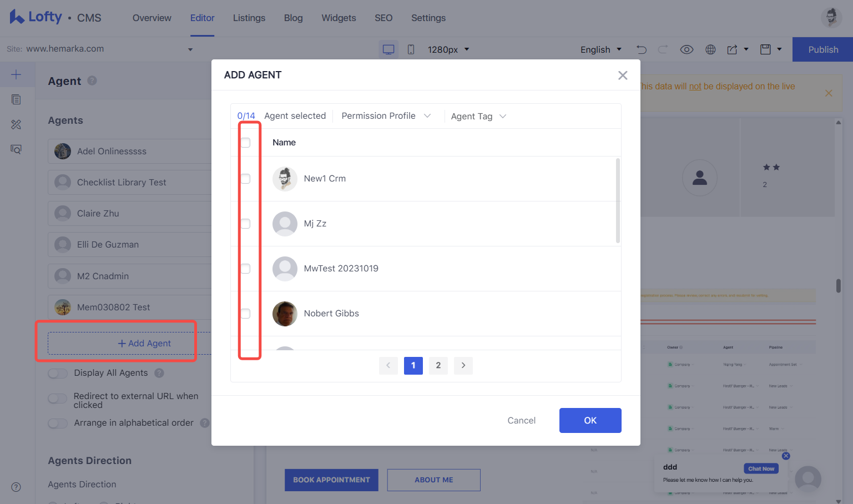Open the English language dropdown

point(601,49)
